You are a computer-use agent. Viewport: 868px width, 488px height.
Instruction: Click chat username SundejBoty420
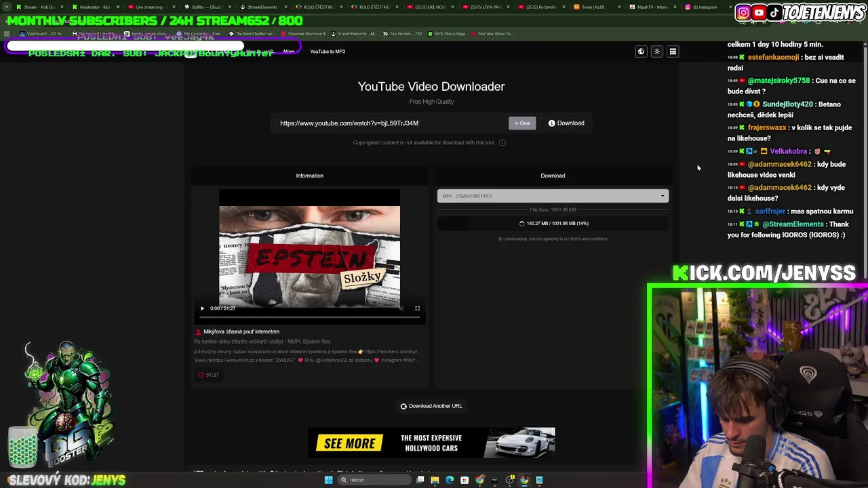(x=787, y=104)
